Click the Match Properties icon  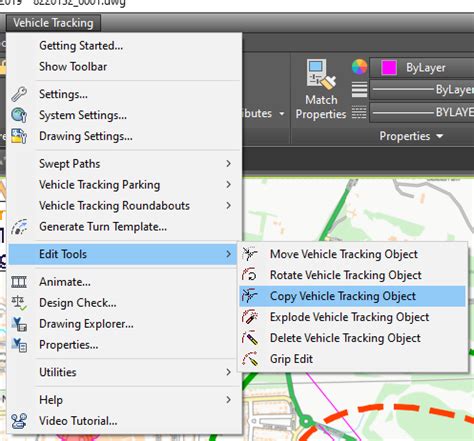pyautogui.click(x=321, y=75)
